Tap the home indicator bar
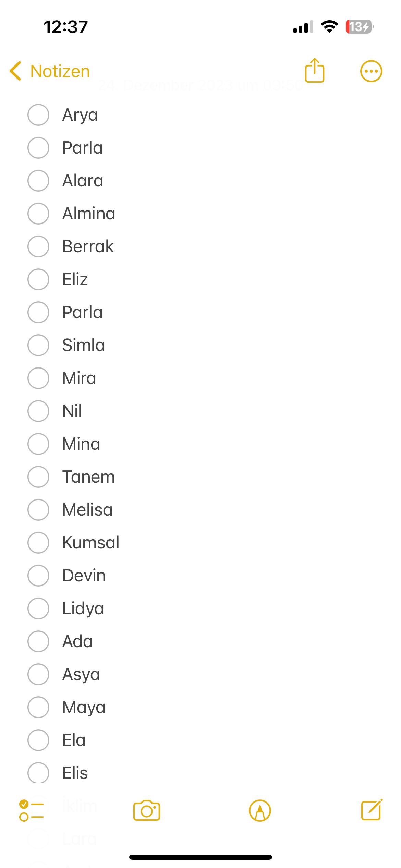The height and width of the screenshot is (868, 401). 200,857
